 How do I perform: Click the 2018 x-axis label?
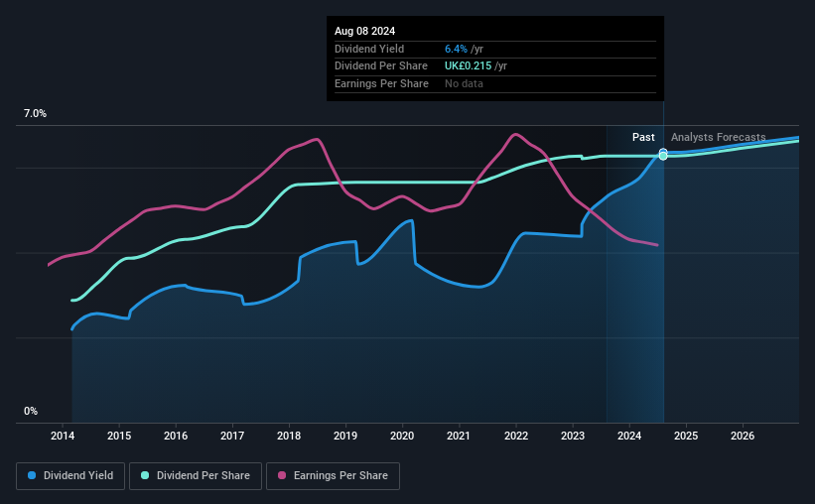click(x=289, y=436)
